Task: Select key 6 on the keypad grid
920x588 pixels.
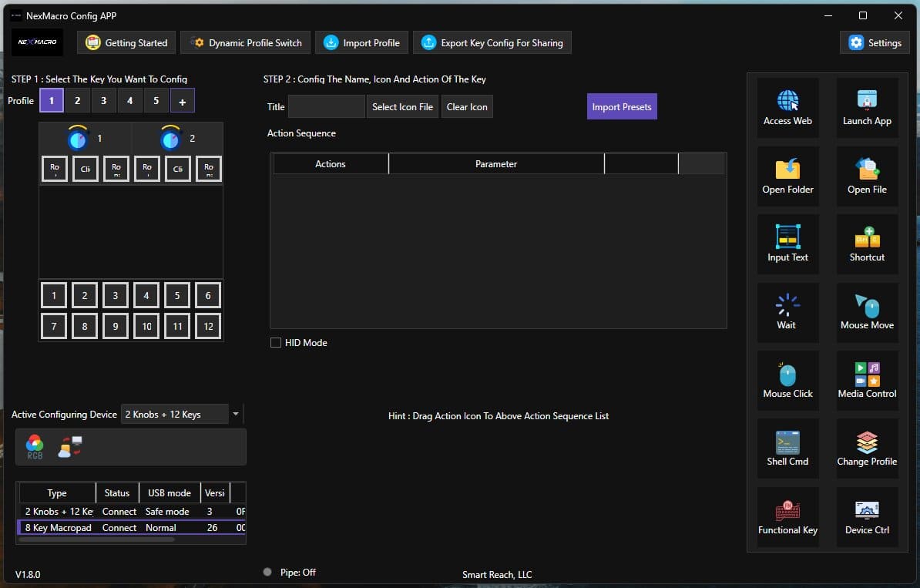Action: (x=208, y=295)
